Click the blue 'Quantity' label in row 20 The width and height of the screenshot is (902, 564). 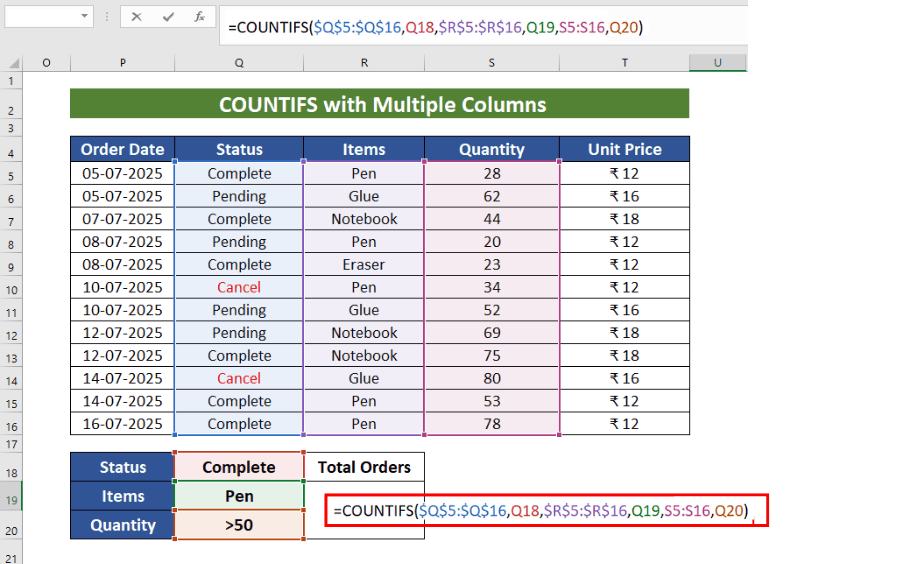click(122, 525)
